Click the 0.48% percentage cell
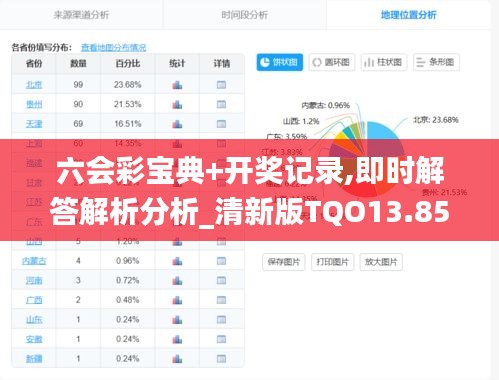This screenshot has width=499, height=380. tap(128, 300)
